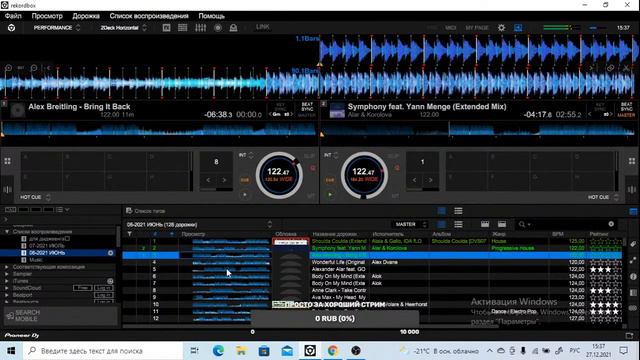Open Preferences gear icon in top toolbar
This screenshot has width=640, height=360.
coord(501,28)
